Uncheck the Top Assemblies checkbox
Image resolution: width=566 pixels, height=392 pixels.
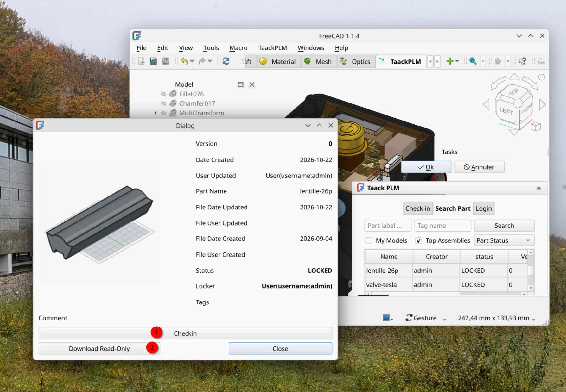point(418,240)
